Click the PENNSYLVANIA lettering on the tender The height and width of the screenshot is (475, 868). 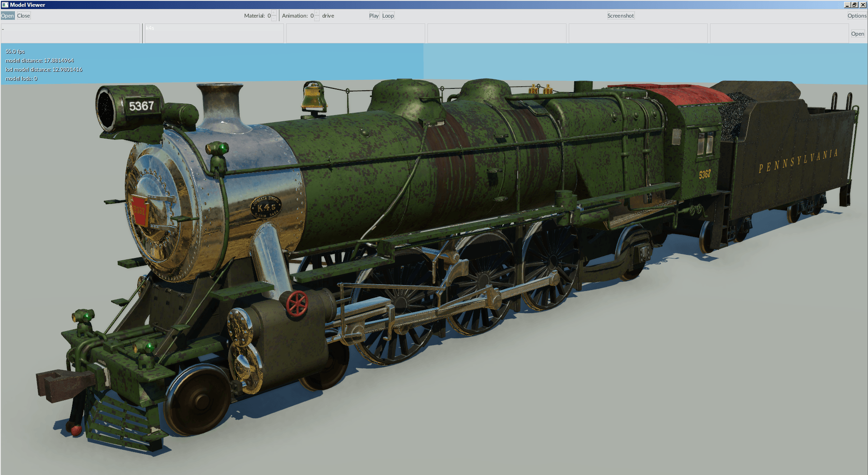tap(798, 161)
